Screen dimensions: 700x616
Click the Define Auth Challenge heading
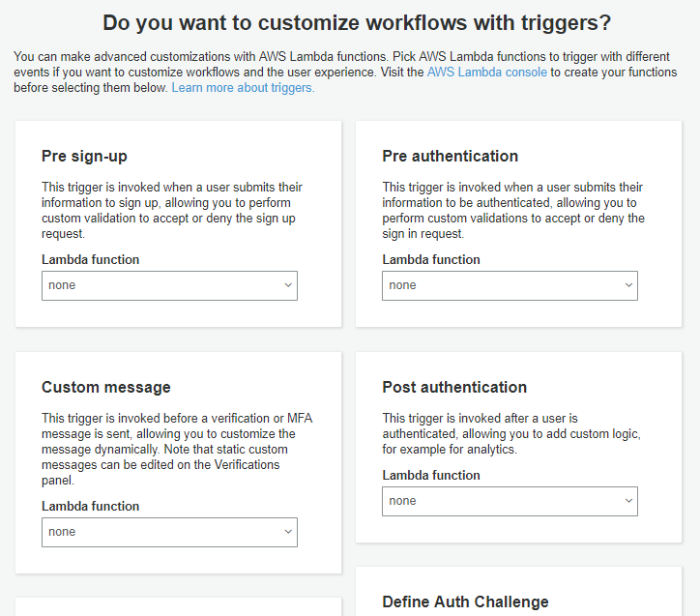(465, 601)
